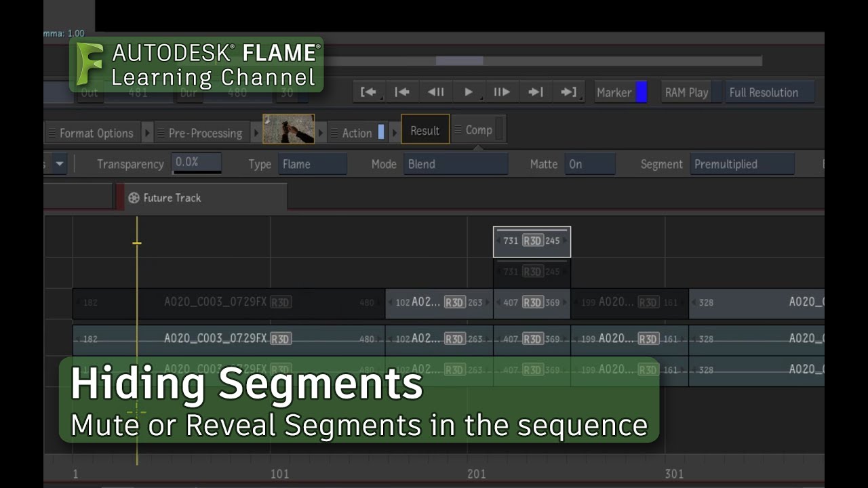Viewport: 868px width, 488px height.
Task: Open the dropdown arrow left of Transparency
Action: (x=59, y=164)
